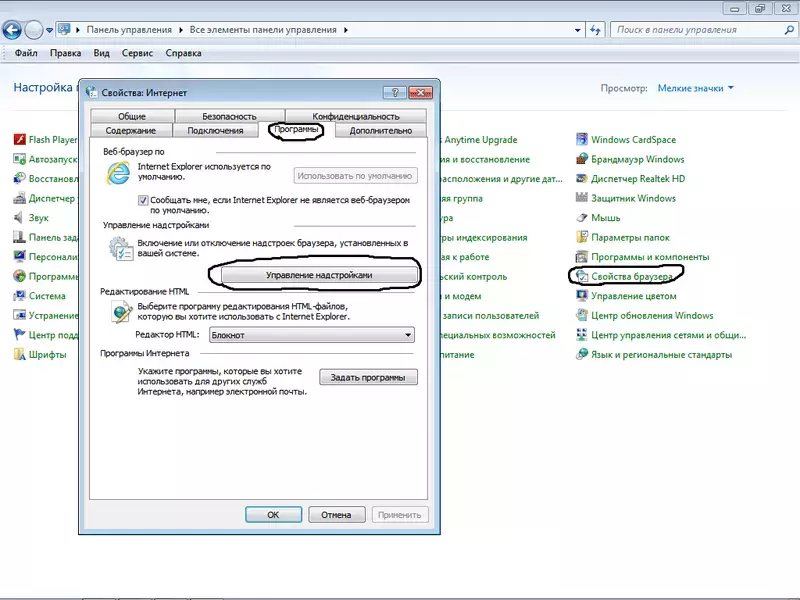This screenshot has height=600, width=800.
Task: Open the left-column Диспетчер icon above Звук
Action: 19,198
